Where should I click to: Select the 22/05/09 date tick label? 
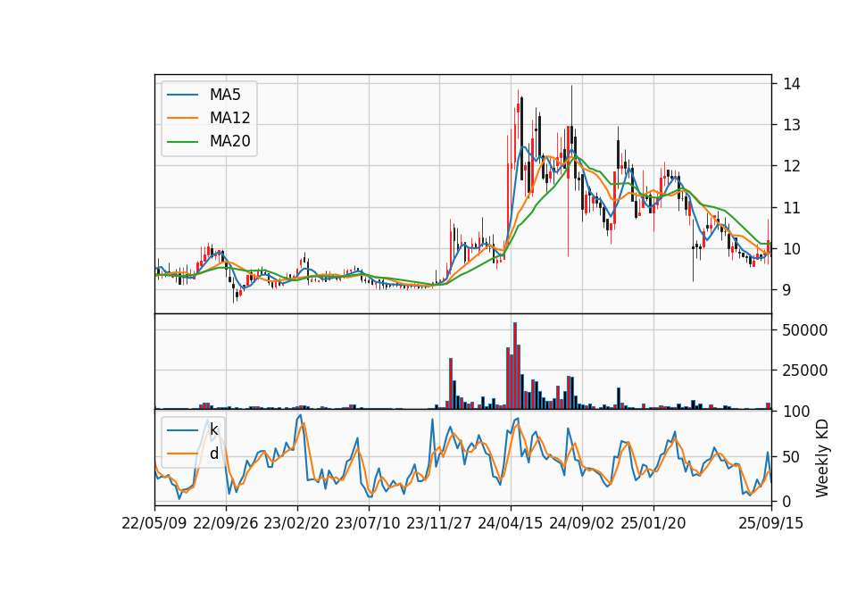coord(154,524)
